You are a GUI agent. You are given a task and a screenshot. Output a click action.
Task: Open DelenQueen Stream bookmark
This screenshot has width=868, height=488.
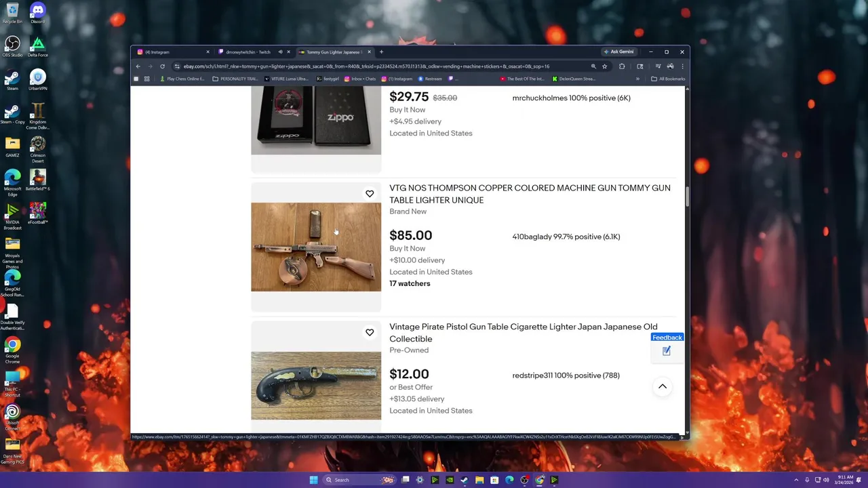tap(574, 79)
